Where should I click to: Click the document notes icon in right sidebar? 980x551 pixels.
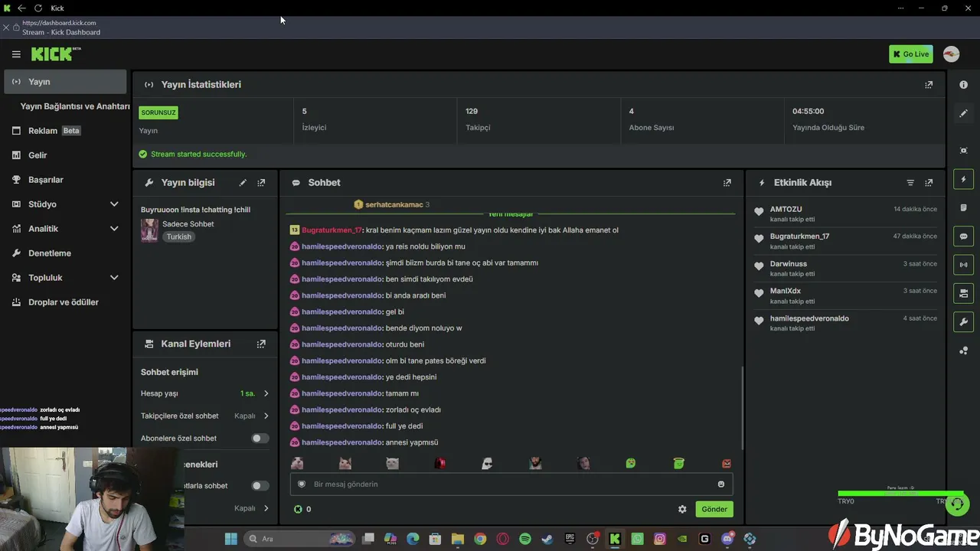964,207
